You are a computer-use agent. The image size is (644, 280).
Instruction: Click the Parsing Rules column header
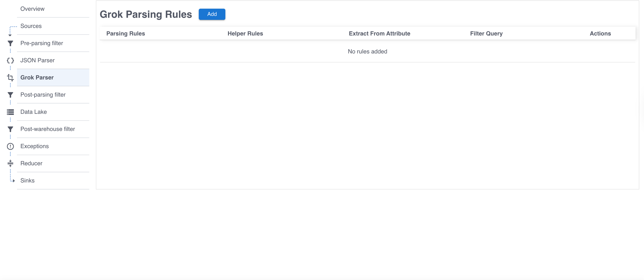coord(126,33)
